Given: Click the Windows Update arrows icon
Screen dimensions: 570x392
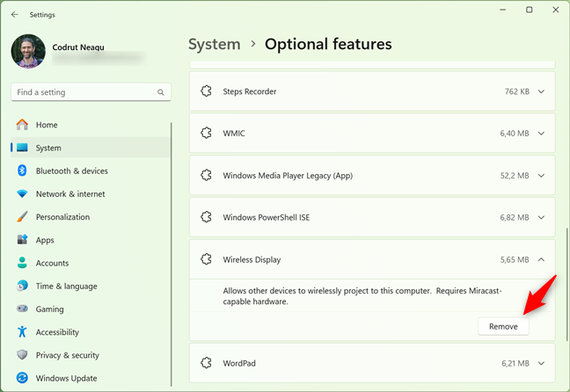Looking at the screenshot, I should [x=22, y=378].
